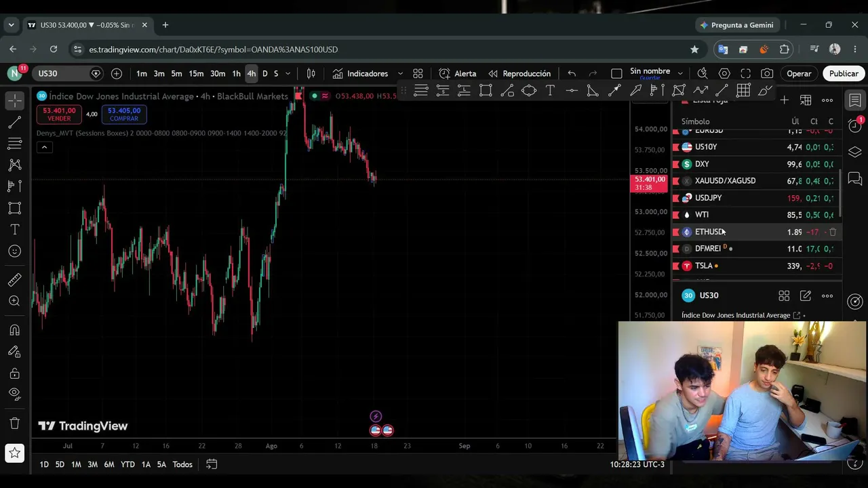868x488 pixels.
Task: Set date range to Todos
Action: pyautogui.click(x=182, y=464)
